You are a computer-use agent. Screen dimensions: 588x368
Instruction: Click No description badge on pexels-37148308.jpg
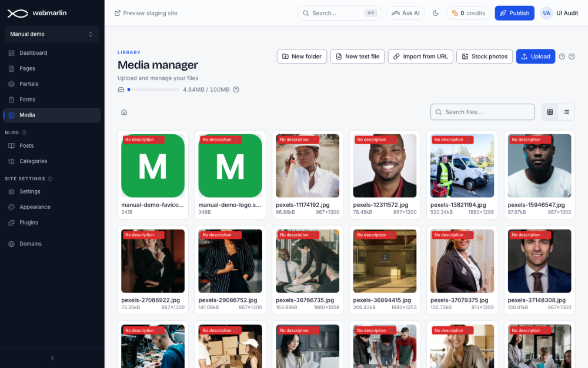pyautogui.click(x=530, y=235)
